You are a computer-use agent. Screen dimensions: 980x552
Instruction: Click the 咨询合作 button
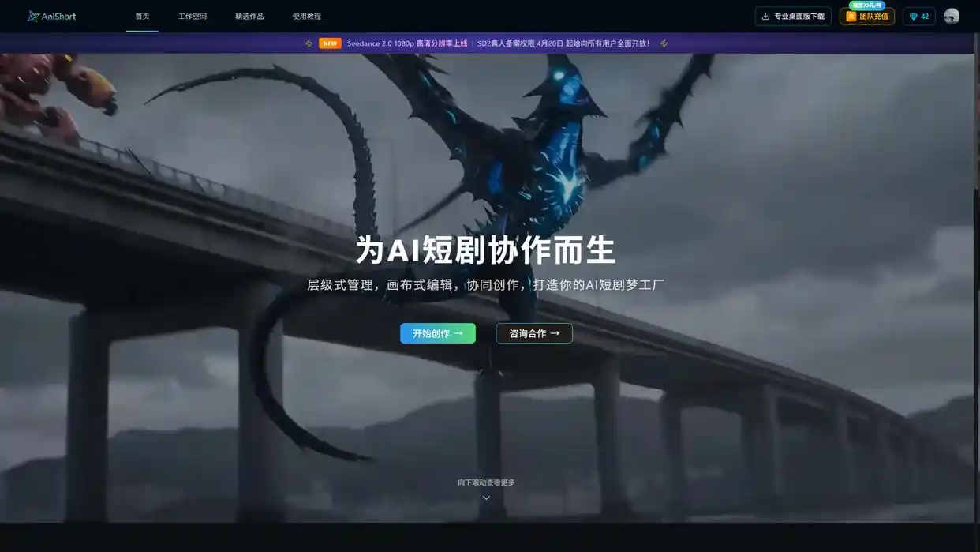coord(534,333)
